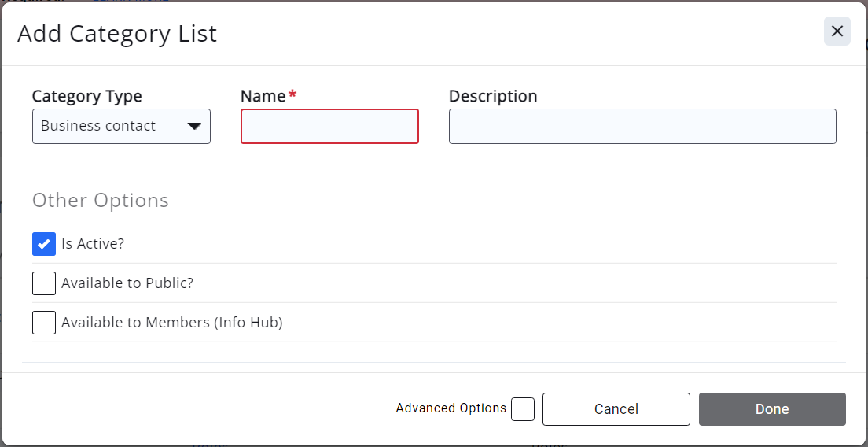Click the Category Type label

click(86, 96)
